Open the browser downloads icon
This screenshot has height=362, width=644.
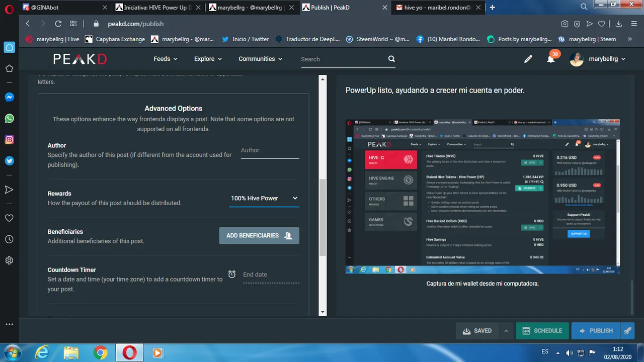(619, 24)
